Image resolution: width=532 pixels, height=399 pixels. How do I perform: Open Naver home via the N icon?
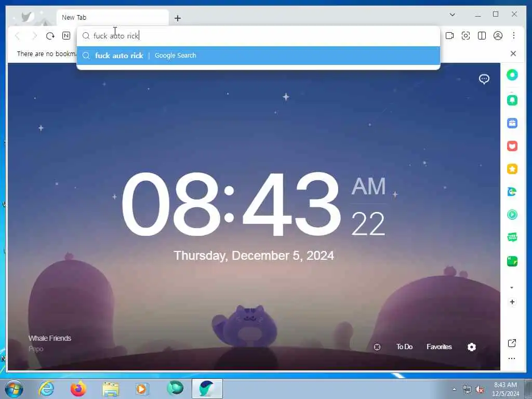[66, 36]
